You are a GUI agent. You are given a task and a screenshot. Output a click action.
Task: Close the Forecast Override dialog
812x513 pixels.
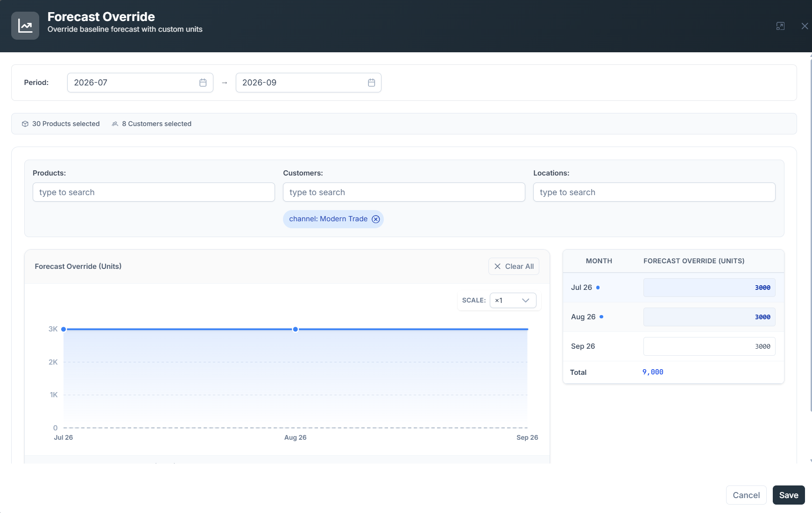pyautogui.click(x=805, y=26)
